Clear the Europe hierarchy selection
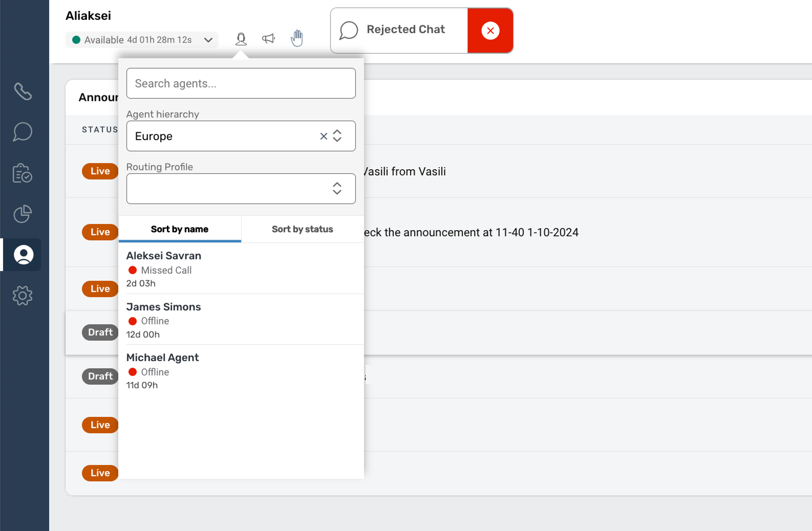Screen dimensions: 812x531 click(x=323, y=136)
